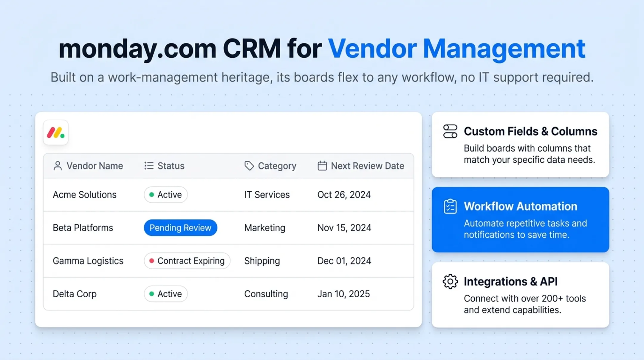Open the Delta Corp vendor row
This screenshot has height=360, width=644.
(228, 294)
